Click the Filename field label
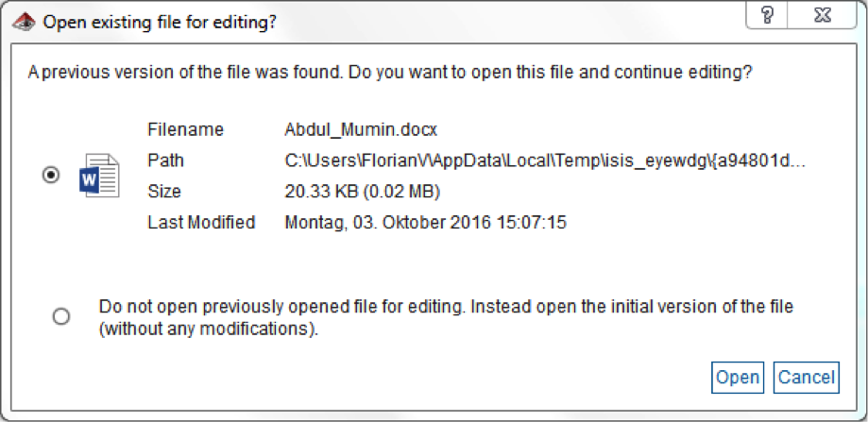Image resolution: width=868 pixels, height=422 pixels. pos(185,129)
